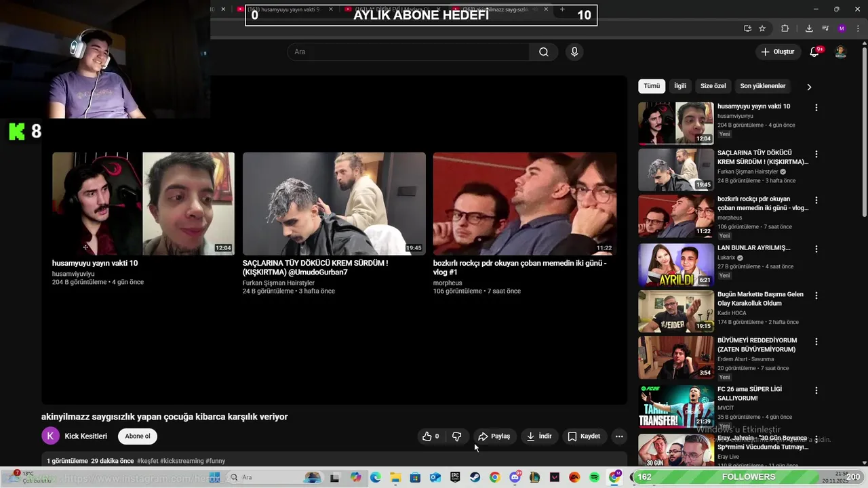The height and width of the screenshot is (488, 868).
Task: Switch to the husamyuyu yayın vakti 9 tab
Action: [x=285, y=9]
